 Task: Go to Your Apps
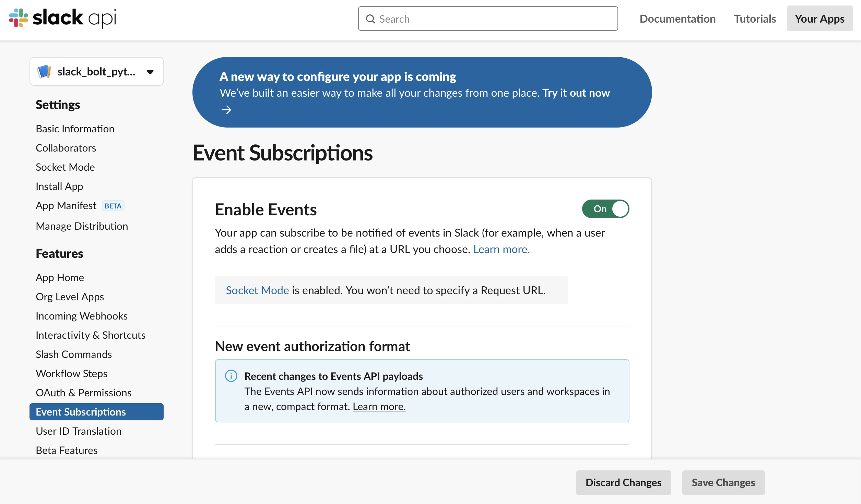[819, 19]
